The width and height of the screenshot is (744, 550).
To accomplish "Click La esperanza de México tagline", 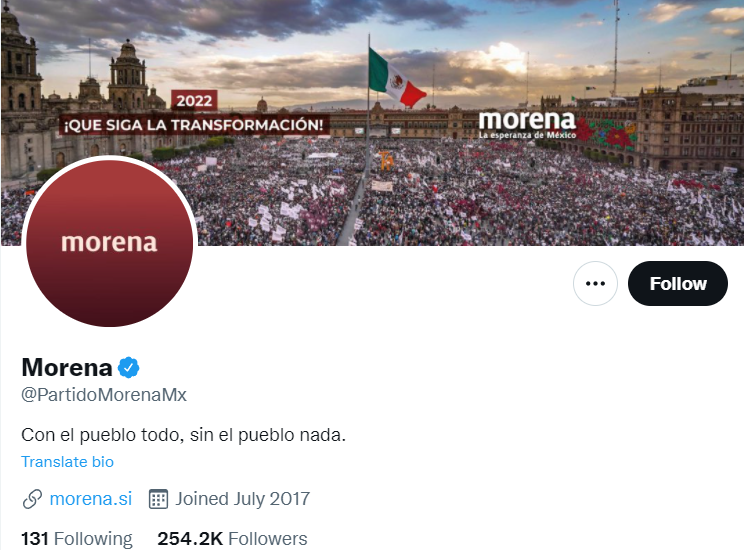I will tap(527, 135).
